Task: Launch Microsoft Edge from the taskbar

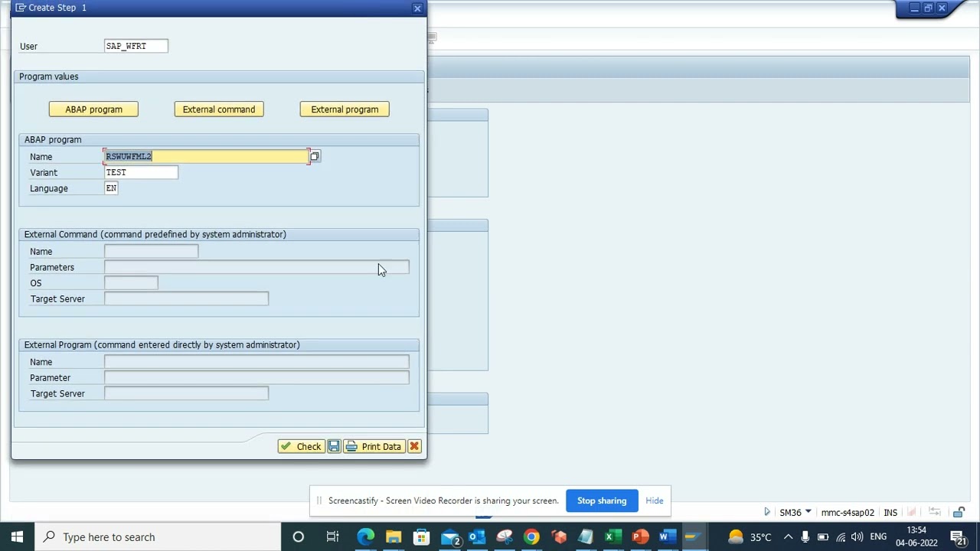Action: pyautogui.click(x=366, y=537)
